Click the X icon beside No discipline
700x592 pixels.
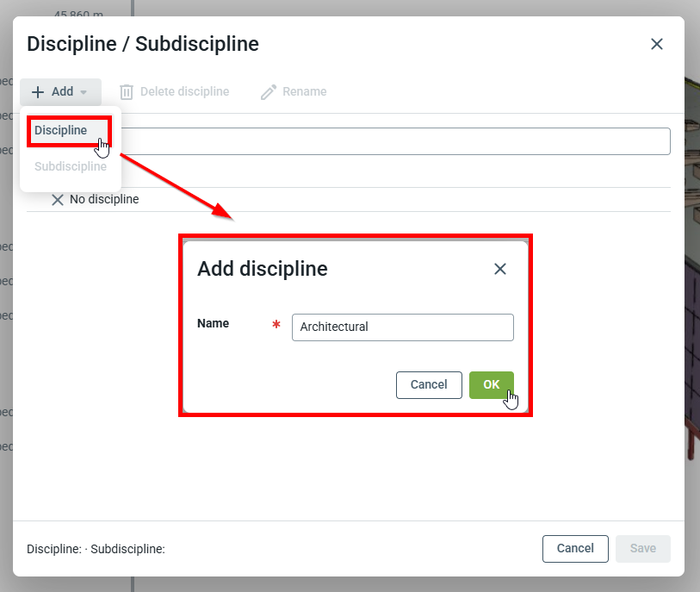tap(58, 200)
